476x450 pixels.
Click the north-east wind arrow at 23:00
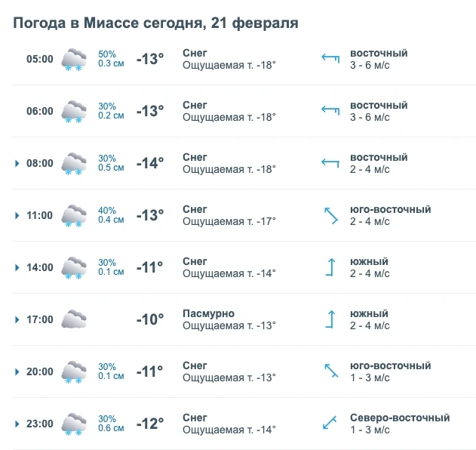[x=330, y=423]
